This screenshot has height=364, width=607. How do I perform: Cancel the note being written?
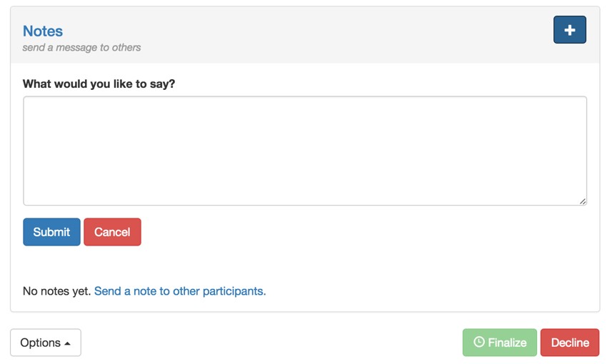tap(112, 232)
